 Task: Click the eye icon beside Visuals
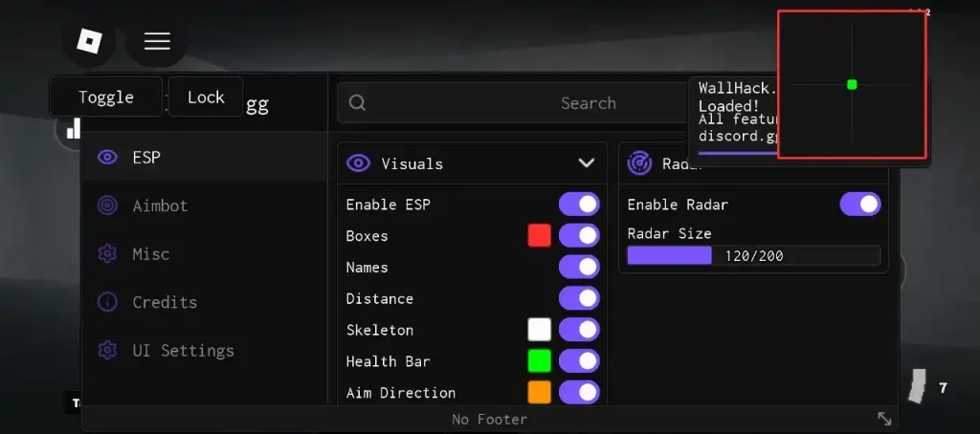[358, 163]
